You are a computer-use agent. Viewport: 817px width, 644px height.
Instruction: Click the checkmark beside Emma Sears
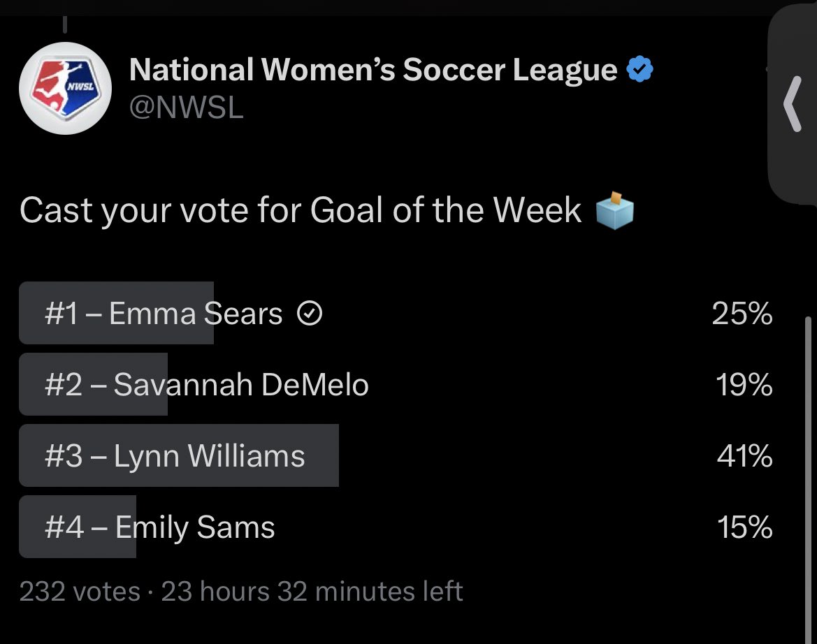click(310, 315)
